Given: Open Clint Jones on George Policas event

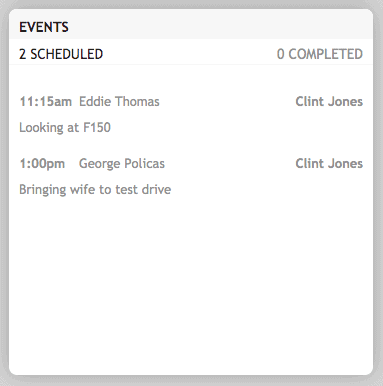Looking at the screenshot, I should point(329,164).
